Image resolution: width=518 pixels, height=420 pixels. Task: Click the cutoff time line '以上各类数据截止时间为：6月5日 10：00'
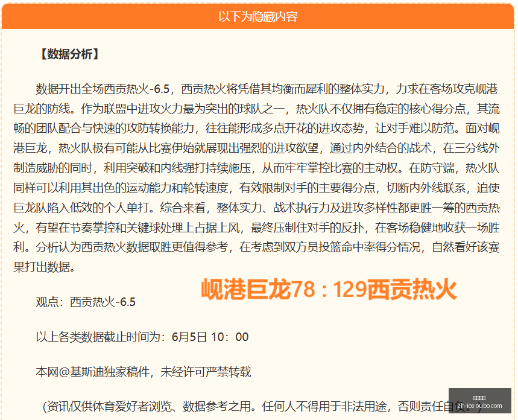point(142,337)
